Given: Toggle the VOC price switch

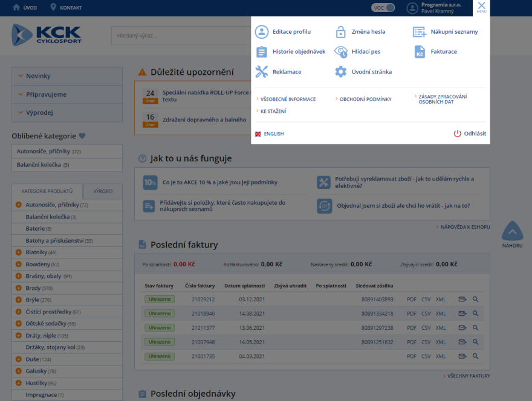Looking at the screenshot, I should 383,7.
